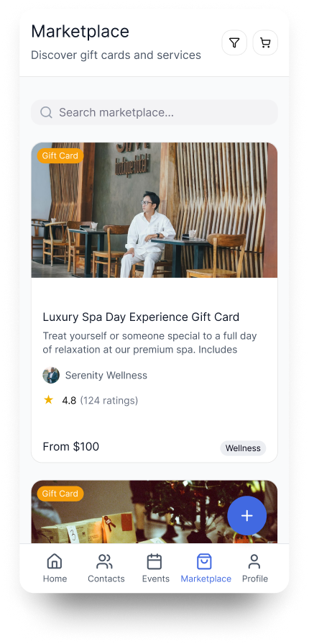309x644 pixels.
Task: Open Luxury Spa Day Experience Gift Card title
Action: (x=141, y=317)
